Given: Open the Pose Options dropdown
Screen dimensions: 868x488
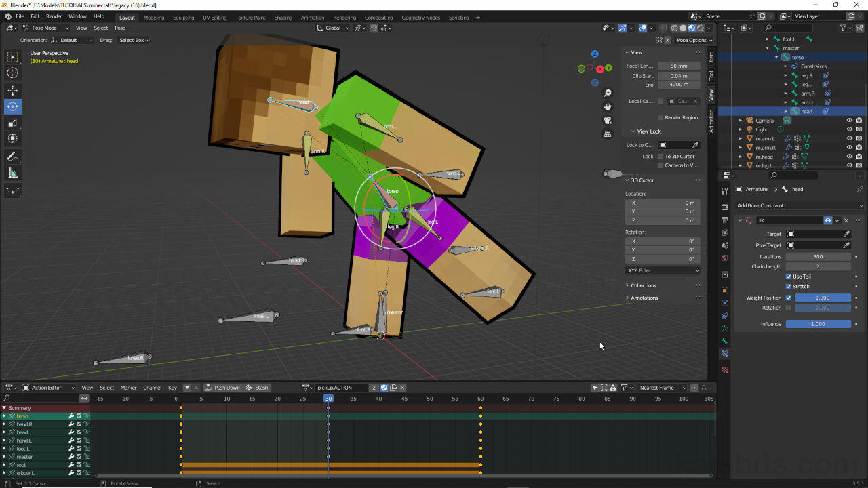Looking at the screenshot, I should tap(694, 40).
